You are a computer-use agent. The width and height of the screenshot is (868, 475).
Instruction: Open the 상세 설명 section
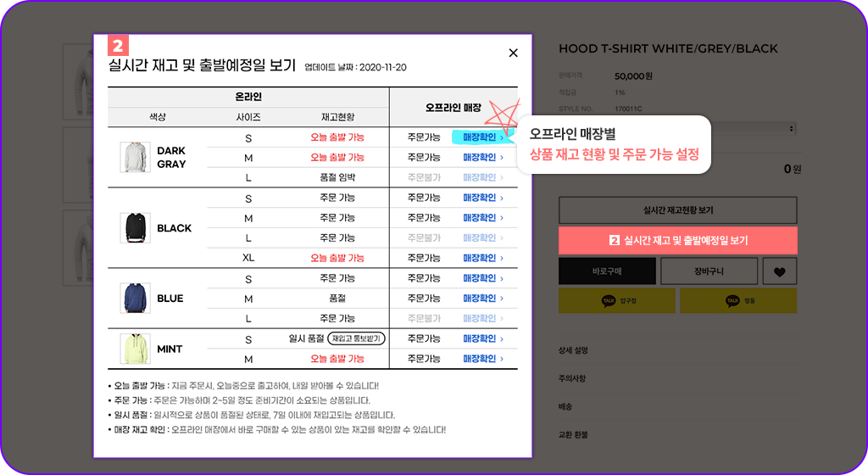tap(574, 350)
